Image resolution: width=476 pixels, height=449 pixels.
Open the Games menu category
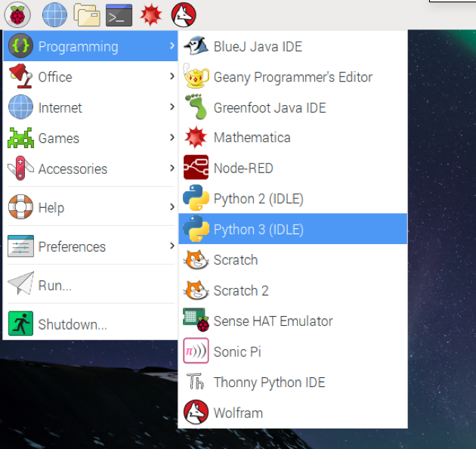click(91, 138)
